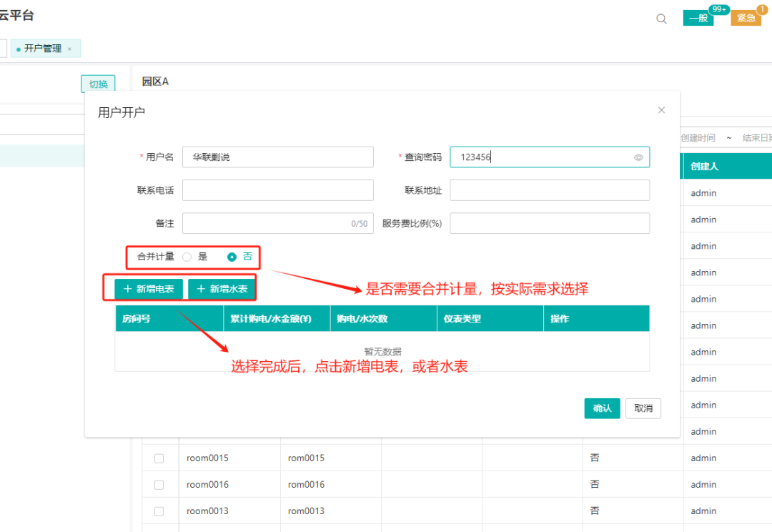Focus the 联系地址 input field

[x=550, y=190]
